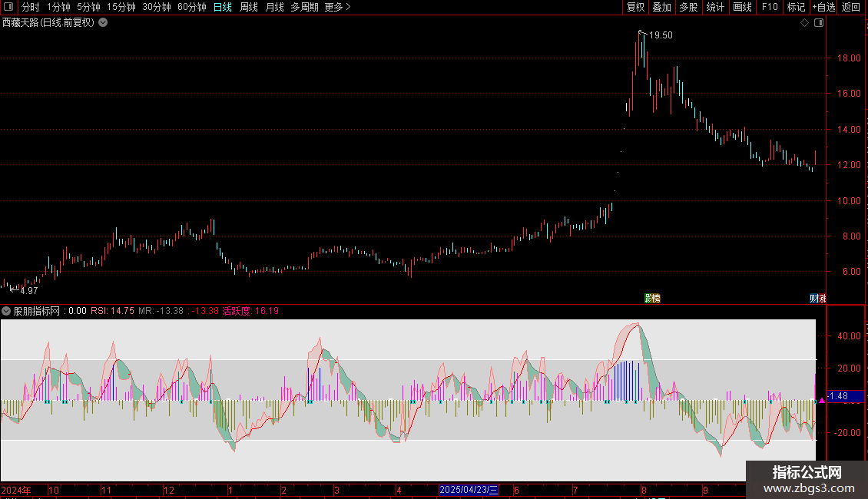Click the MR: -13.38 indicator value
The height and width of the screenshot is (499, 868).
161,311
